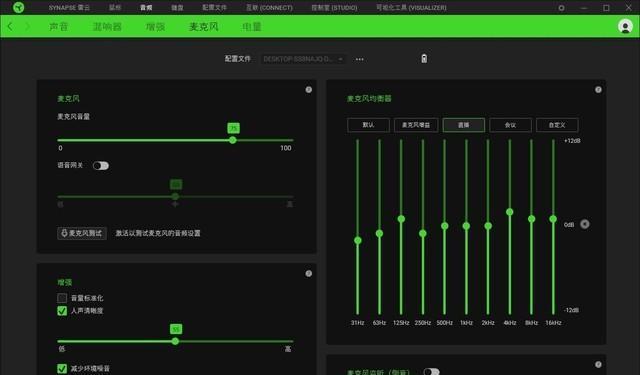Click the 16kHz equalizer slider handle

(x=553, y=219)
